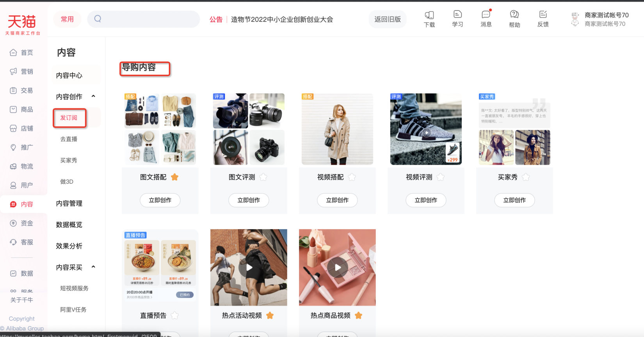The width and height of the screenshot is (644, 337).
Task: Unfavorite 图文搭配 with its orange star
Action: pos(175,177)
